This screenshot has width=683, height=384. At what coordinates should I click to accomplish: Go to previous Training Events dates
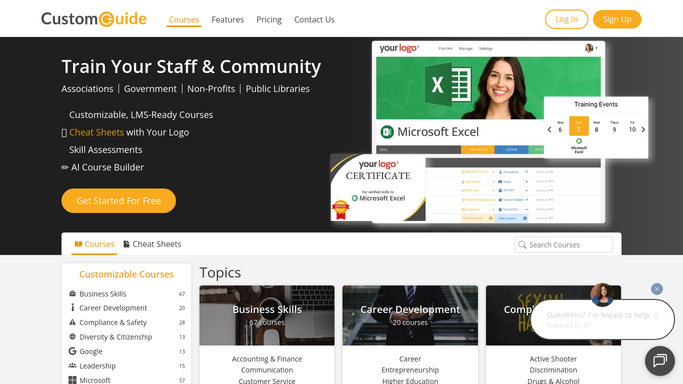click(x=549, y=130)
